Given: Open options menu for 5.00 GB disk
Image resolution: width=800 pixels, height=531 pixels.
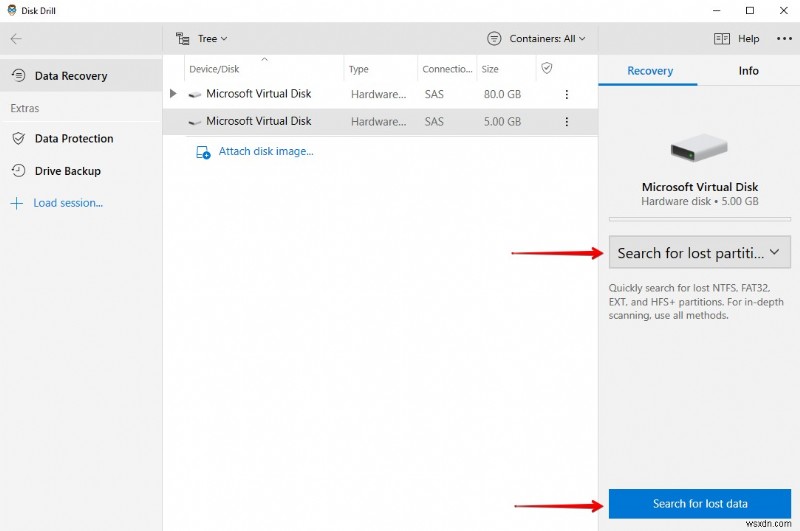Looking at the screenshot, I should click(566, 122).
